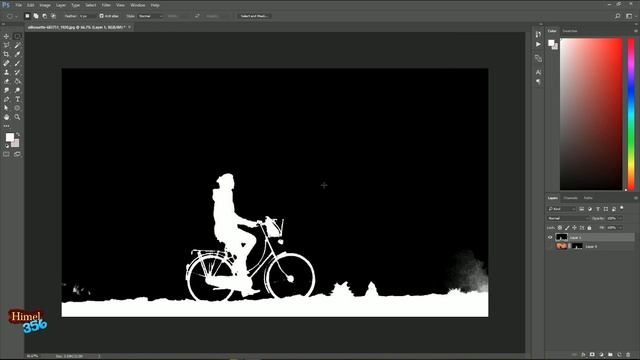Select the Dodge tool
The height and width of the screenshot is (360, 640).
point(17,90)
